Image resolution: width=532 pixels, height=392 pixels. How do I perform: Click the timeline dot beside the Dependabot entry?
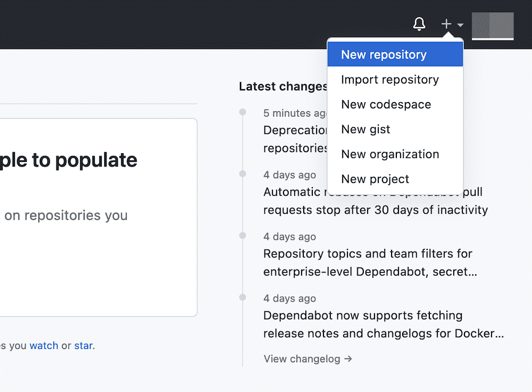(x=243, y=298)
